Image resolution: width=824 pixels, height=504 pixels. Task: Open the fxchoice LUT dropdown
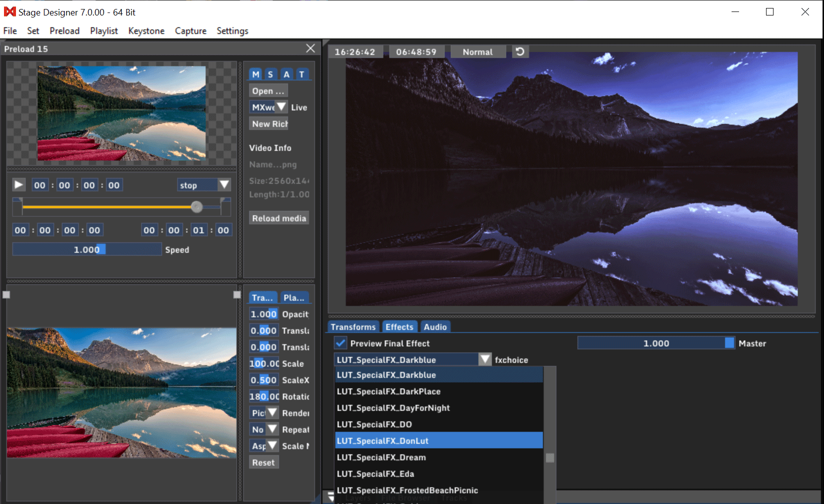[484, 359]
